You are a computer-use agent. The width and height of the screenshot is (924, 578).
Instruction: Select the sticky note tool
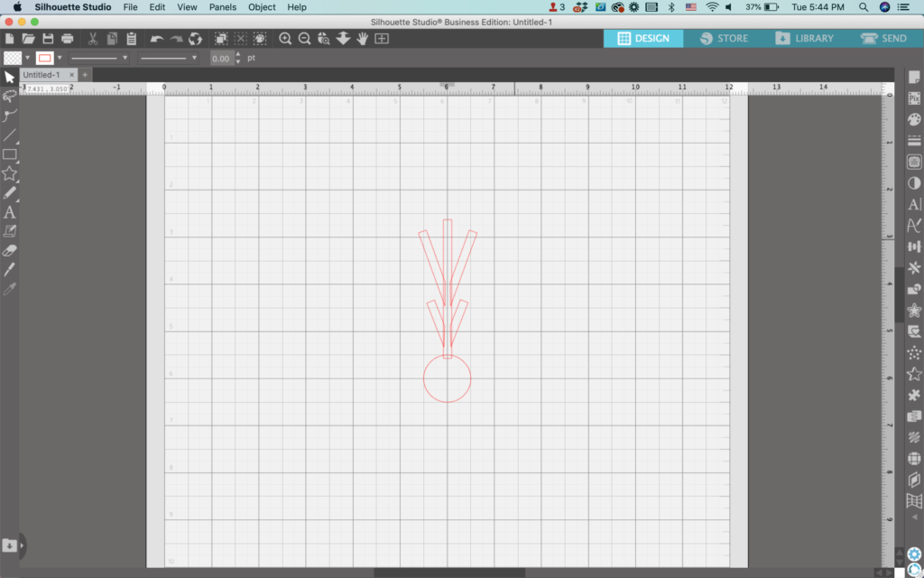click(9, 231)
